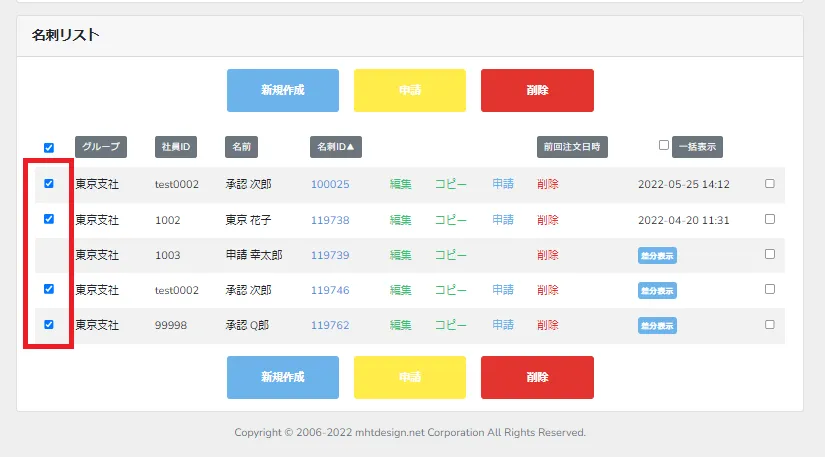
Task: Tick the right checkbox in the 119762 row
Action: click(770, 324)
